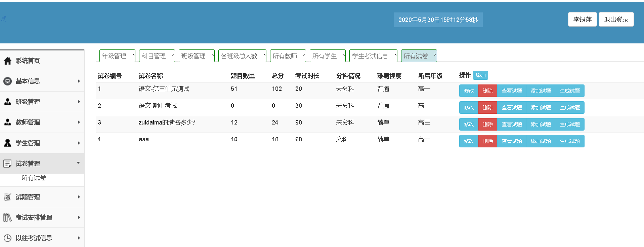Click the 退出登录 button

coord(616,20)
